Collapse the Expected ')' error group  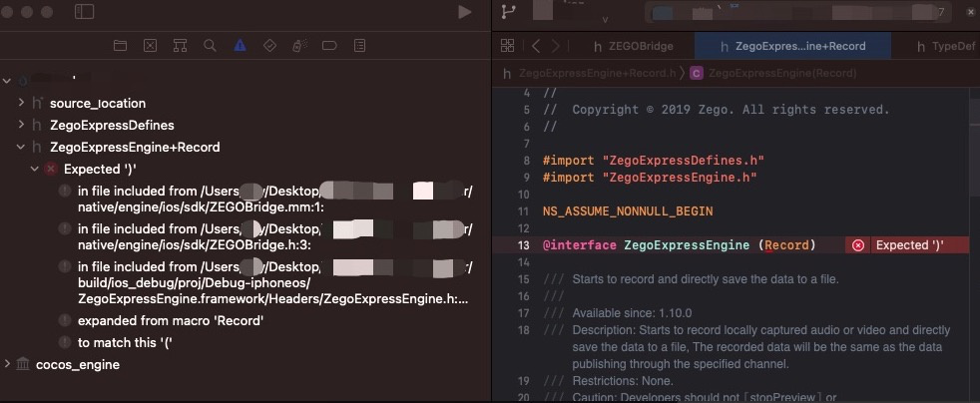coord(35,170)
